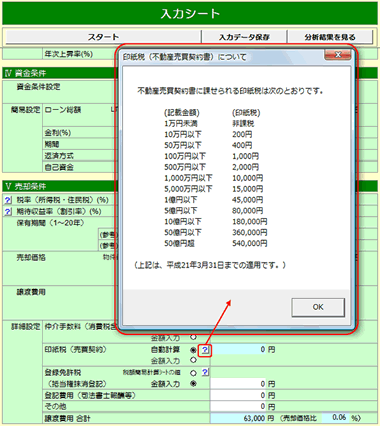
Task: Click the 非課税 entry in dialog
Action: pyautogui.click(x=243, y=123)
